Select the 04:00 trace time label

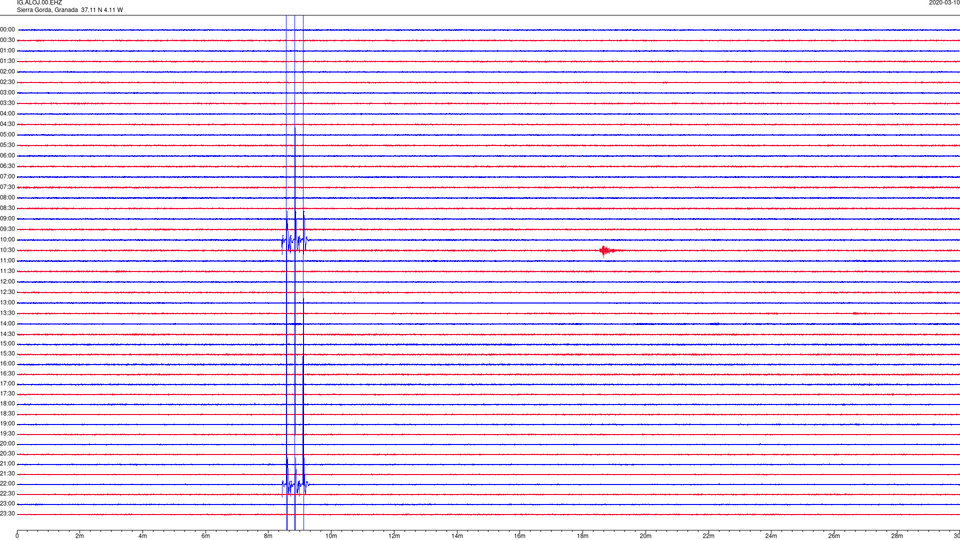(x=7, y=114)
